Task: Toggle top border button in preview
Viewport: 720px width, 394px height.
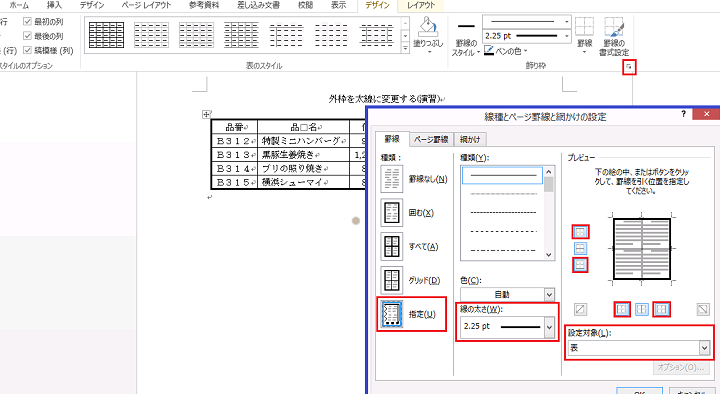Action: 580,232
